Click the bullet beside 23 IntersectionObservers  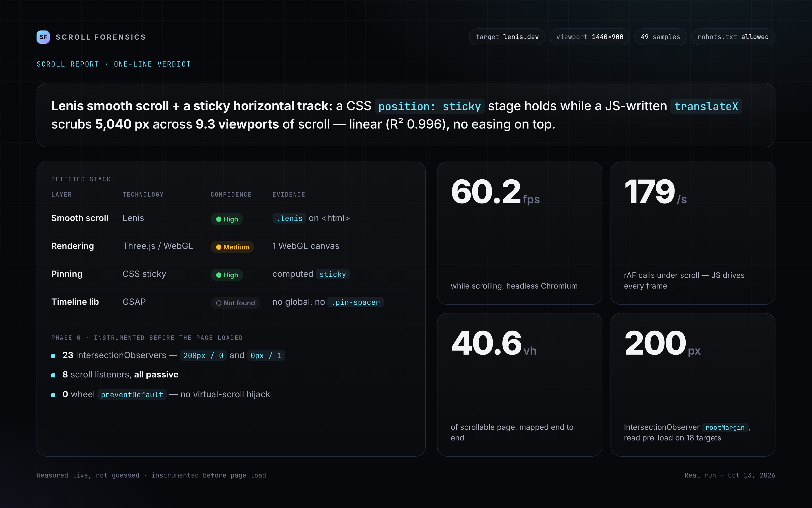pos(53,356)
